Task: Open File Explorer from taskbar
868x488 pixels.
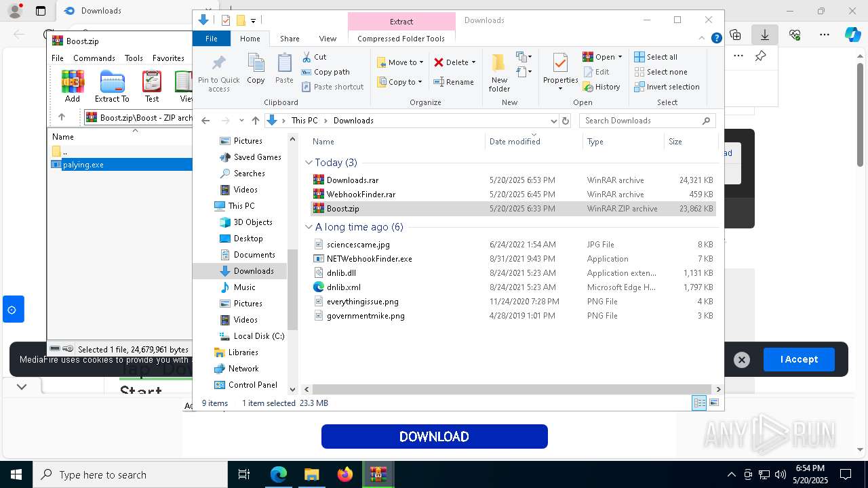Action: tap(311, 474)
